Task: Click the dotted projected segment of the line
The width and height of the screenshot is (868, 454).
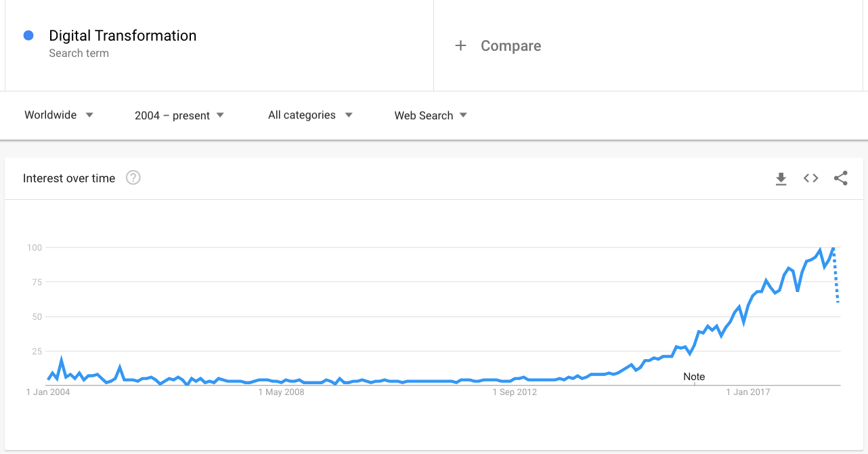Action: pos(836,275)
